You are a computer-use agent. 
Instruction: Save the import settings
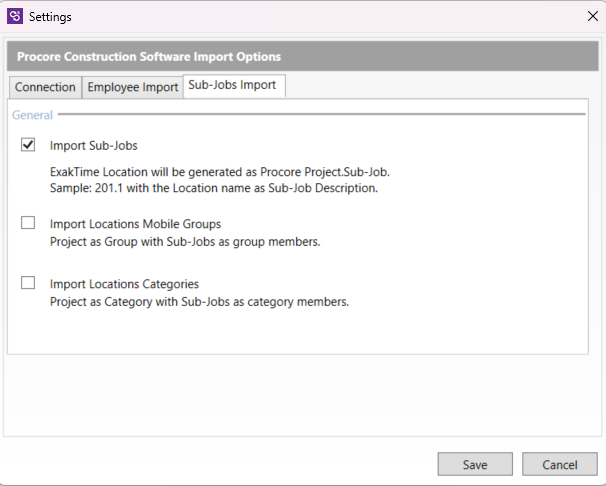[x=475, y=464]
